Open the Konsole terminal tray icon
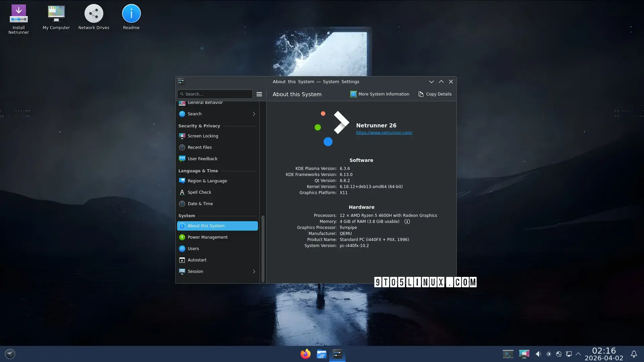This screenshot has width=644, height=362. [508, 354]
